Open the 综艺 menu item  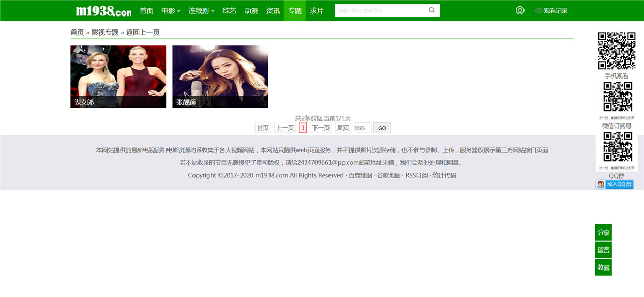point(229,10)
